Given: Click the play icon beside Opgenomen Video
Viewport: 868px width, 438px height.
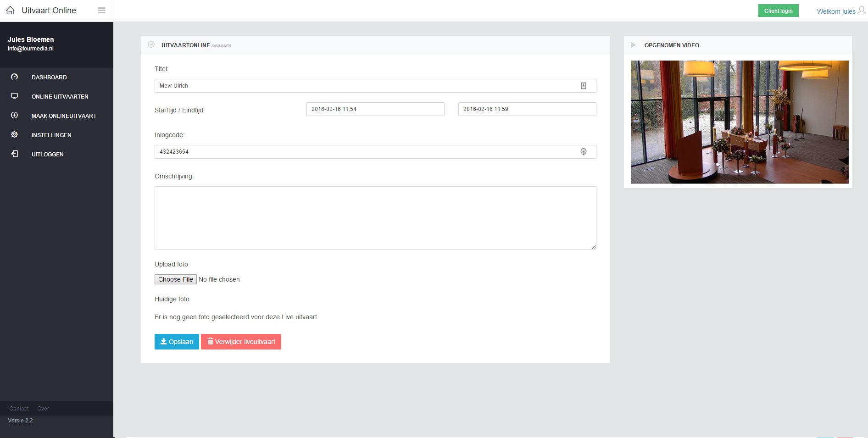Looking at the screenshot, I should [634, 45].
